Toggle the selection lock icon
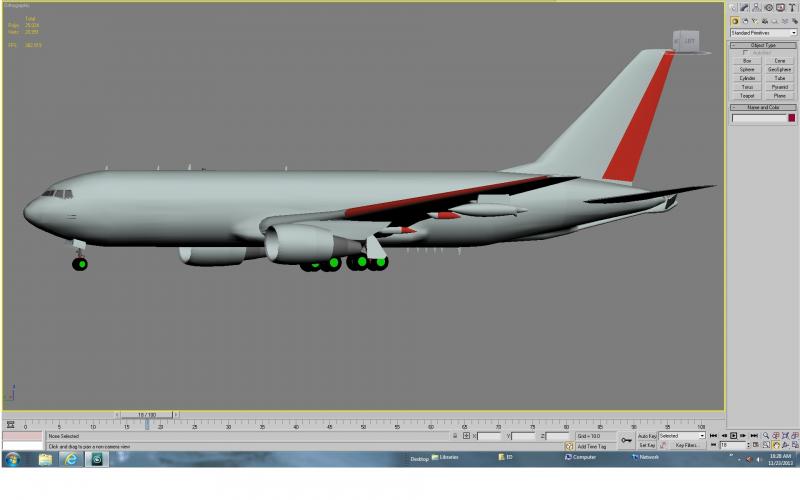The width and height of the screenshot is (800, 500). coord(455,436)
